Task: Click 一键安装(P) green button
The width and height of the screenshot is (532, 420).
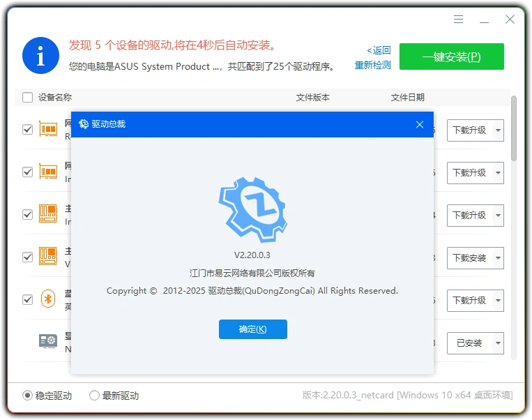Action: (452, 57)
